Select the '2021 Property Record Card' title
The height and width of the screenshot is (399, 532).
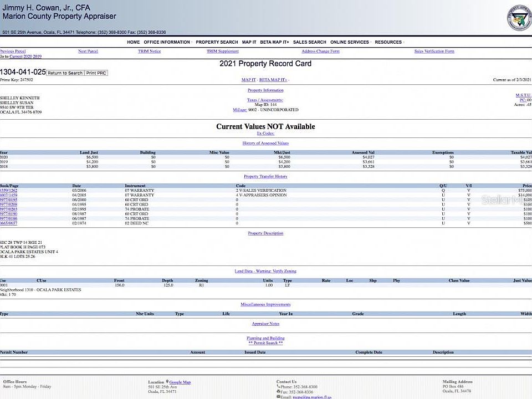pyautogui.click(x=265, y=63)
